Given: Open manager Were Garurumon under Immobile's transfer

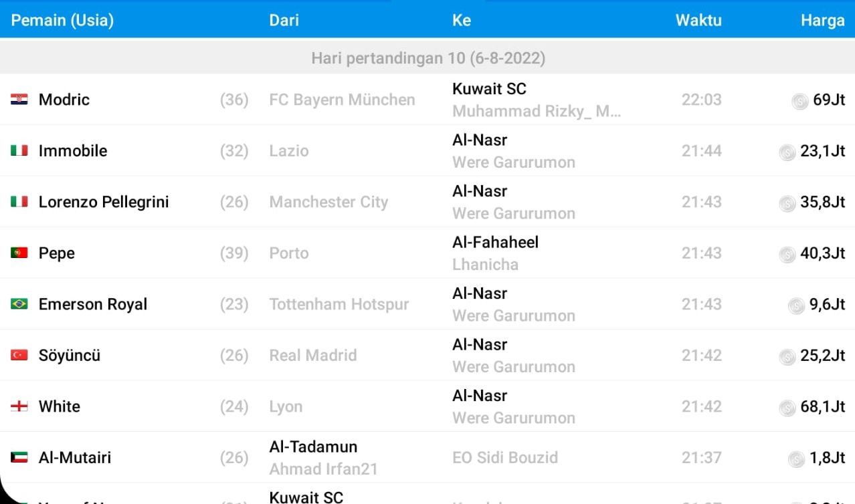Looking at the screenshot, I should tap(514, 162).
